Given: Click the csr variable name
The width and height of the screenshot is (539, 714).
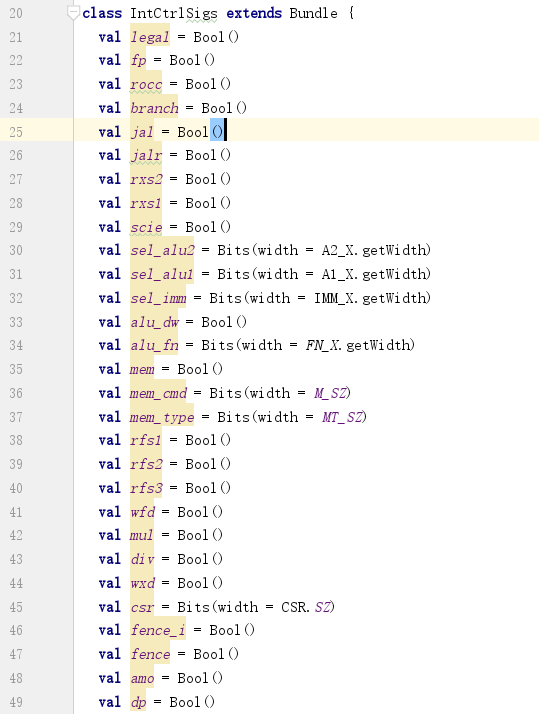Looking at the screenshot, I should coord(142,607).
